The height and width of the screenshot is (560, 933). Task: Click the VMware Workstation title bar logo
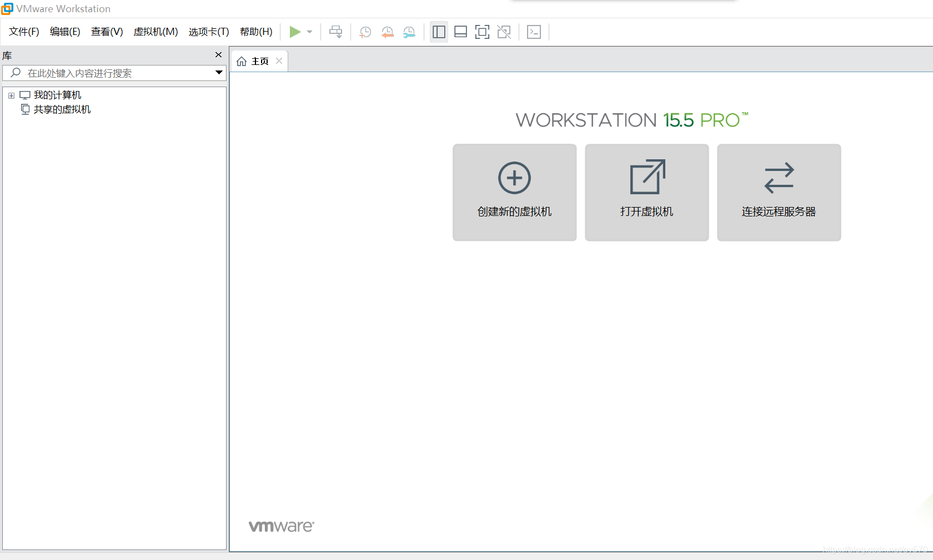click(x=7, y=8)
